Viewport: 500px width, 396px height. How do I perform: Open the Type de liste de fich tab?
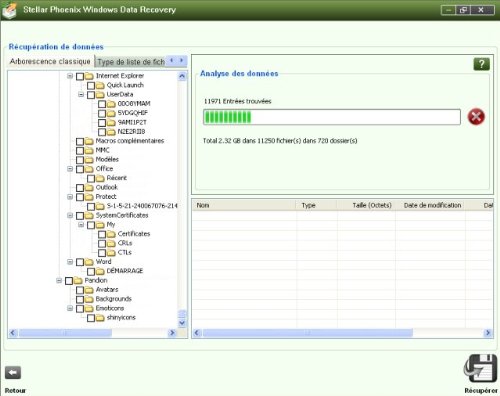pos(131,62)
